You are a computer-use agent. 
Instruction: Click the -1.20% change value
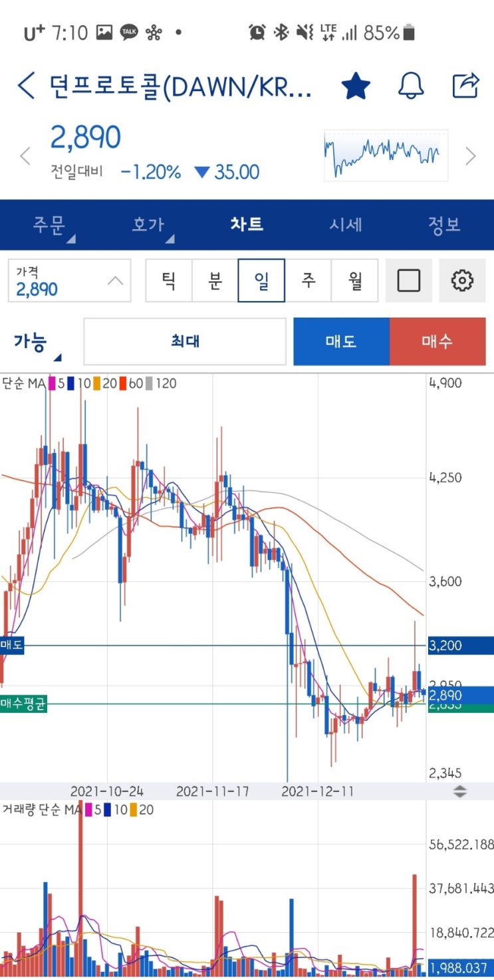pyautogui.click(x=150, y=173)
